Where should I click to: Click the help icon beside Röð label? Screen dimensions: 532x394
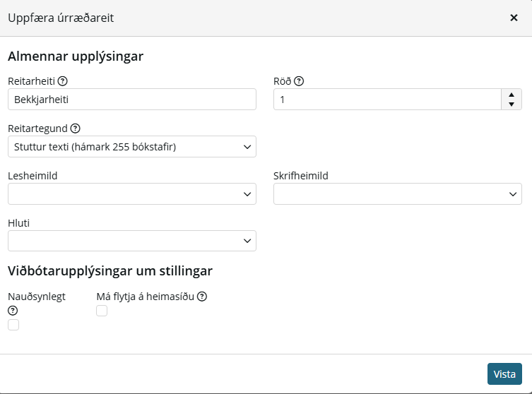tap(299, 81)
